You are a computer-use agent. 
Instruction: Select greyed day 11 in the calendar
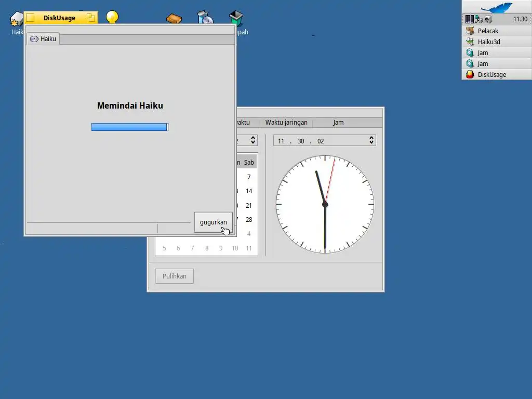click(x=249, y=248)
